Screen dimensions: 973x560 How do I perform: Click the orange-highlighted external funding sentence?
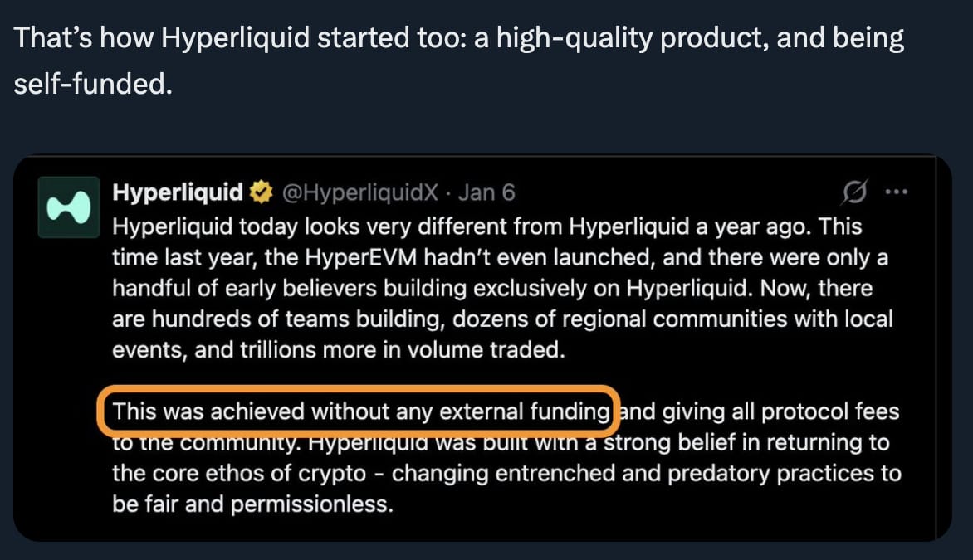click(x=359, y=411)
